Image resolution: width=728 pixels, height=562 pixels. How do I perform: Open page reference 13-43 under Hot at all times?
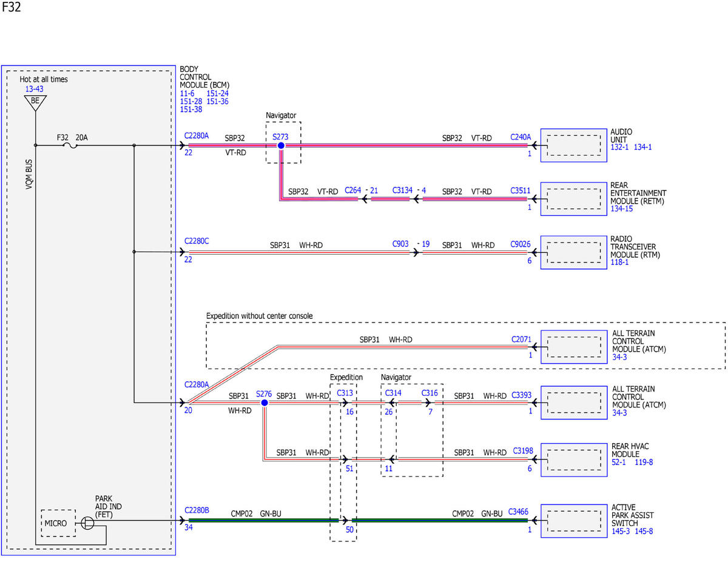(34, 89)
